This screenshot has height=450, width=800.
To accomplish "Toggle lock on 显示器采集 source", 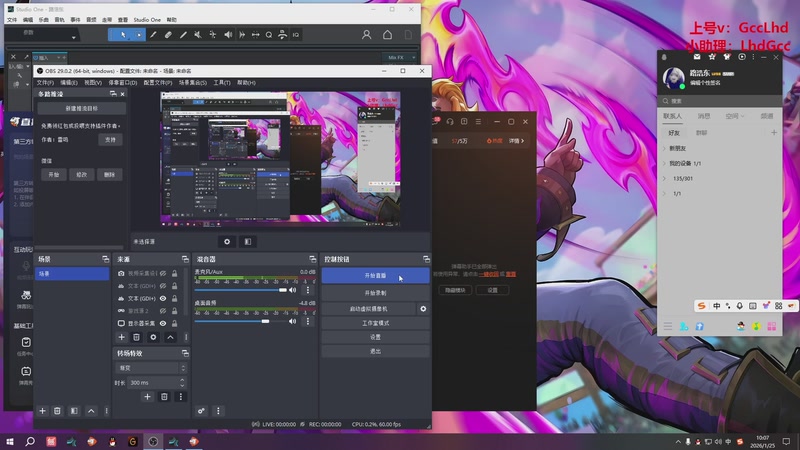I will pyautogui.click(x=174, y=323).
